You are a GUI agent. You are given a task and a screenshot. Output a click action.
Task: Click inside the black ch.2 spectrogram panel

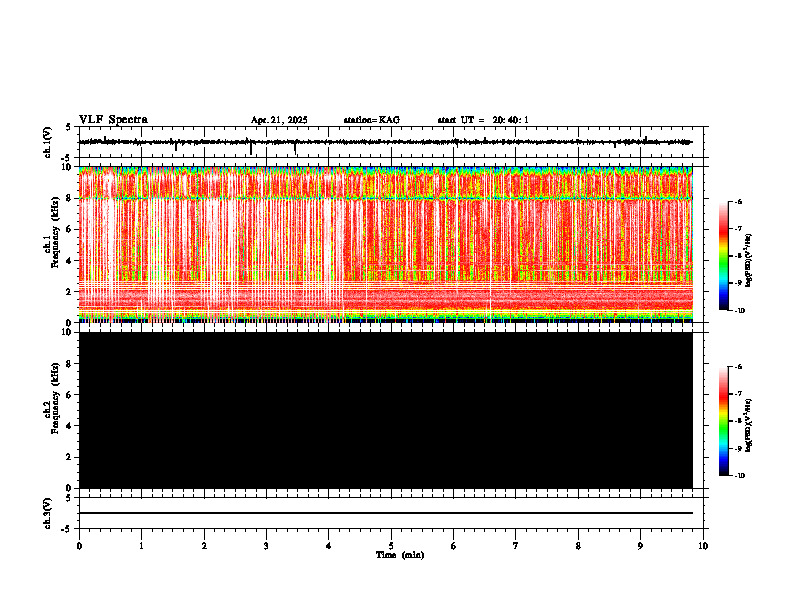coord(386,410)
